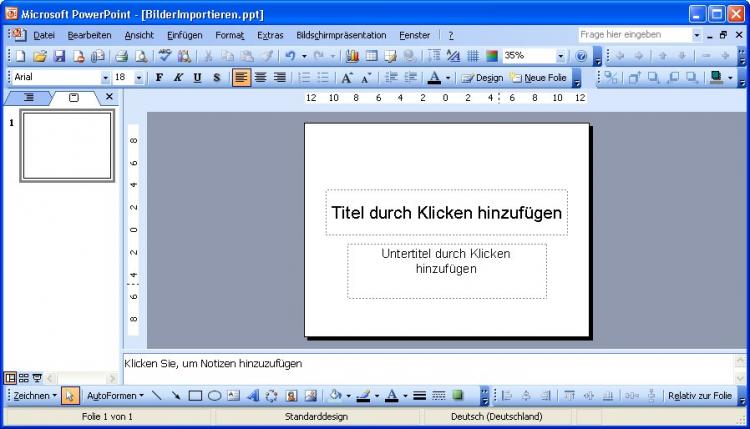Select slide 1 thumbnail in the panel
Image resolution: width=750 pixels, height=429 pixels.
pyautogui.click(x=67, y=146)
